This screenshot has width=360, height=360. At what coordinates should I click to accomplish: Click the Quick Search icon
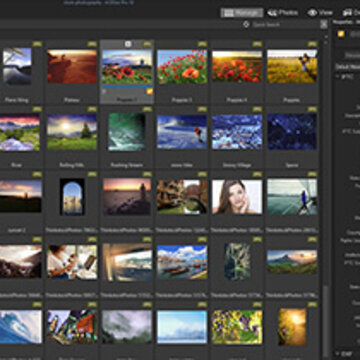coord(246,24)
